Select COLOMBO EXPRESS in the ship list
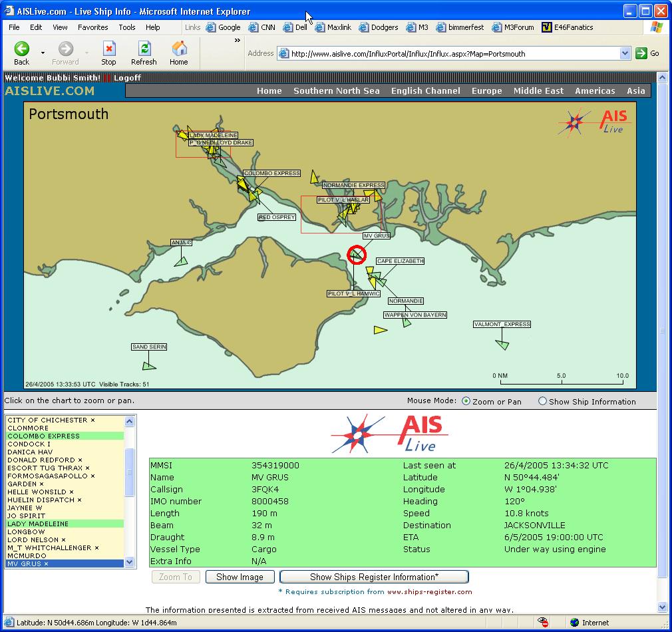The image size is (672, 632). [x=65, y=436]
